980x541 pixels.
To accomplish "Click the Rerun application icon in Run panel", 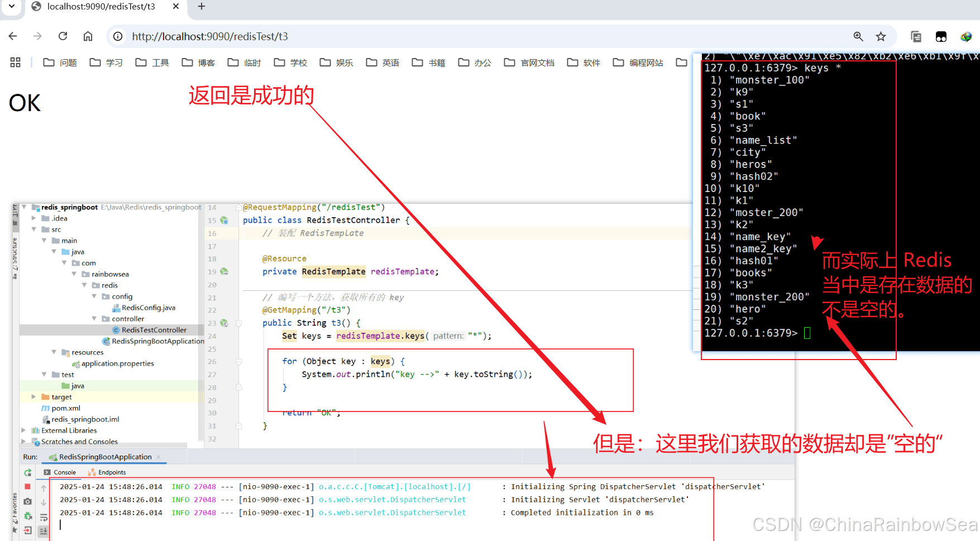I will 27,472.
